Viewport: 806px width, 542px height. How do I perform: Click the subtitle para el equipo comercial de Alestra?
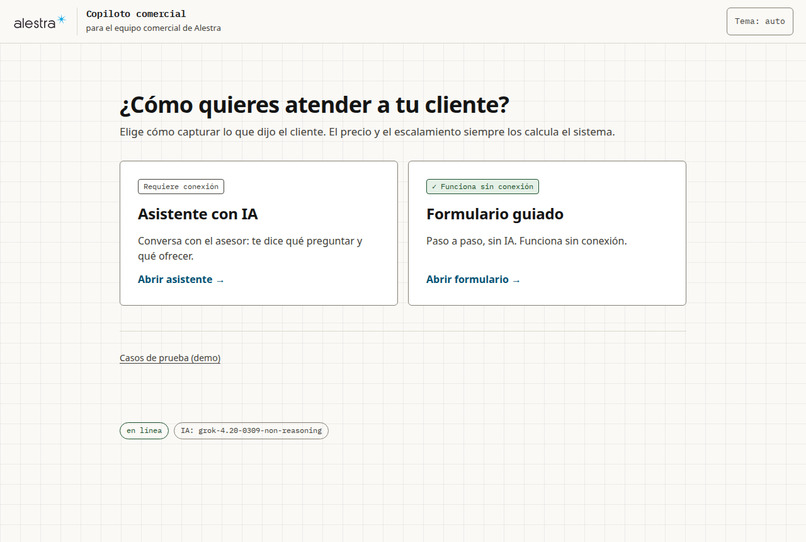pyautogui.click(x=153, y=28)
